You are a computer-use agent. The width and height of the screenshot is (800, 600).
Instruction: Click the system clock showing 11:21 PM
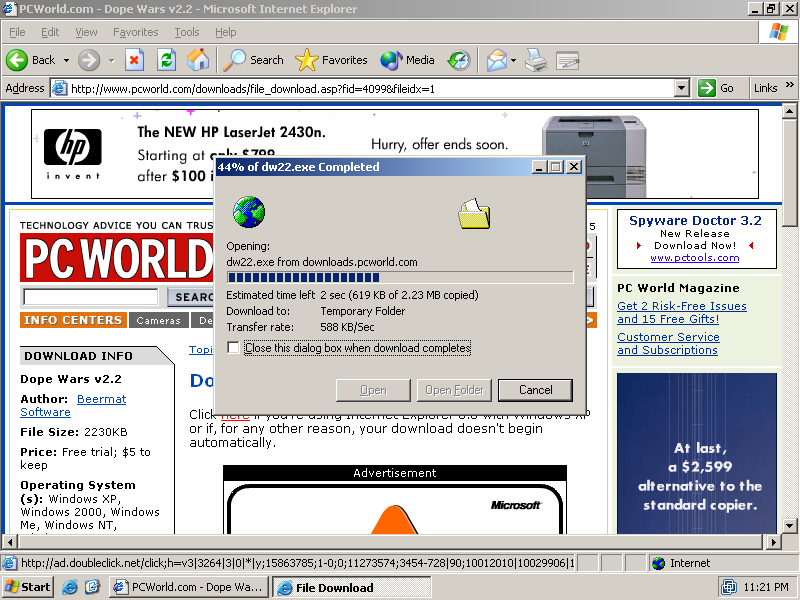tap(766, 587)
